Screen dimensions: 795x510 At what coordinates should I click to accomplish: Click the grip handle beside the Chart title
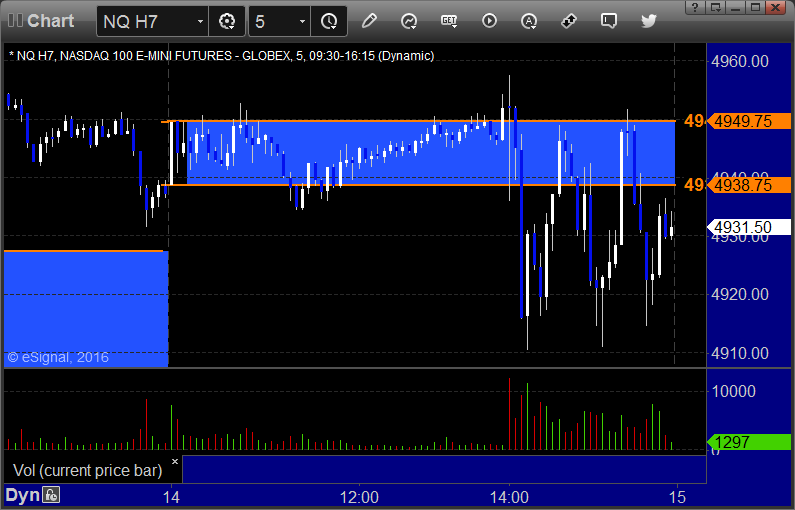(x=15, y=21)
